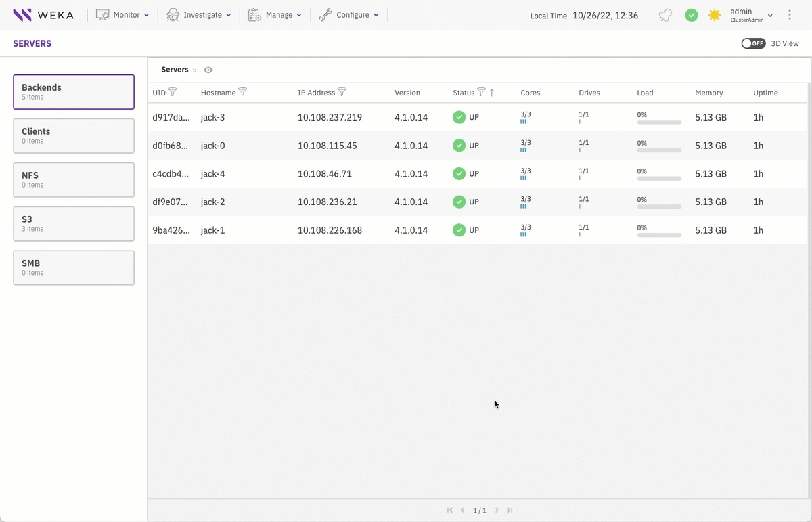Open the IP Address column filter

click(342, 92)
